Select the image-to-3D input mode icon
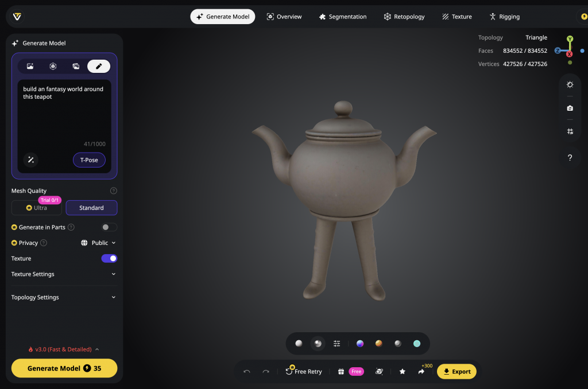The width and height of the screenshot is (588, 389). coord(30,67)
